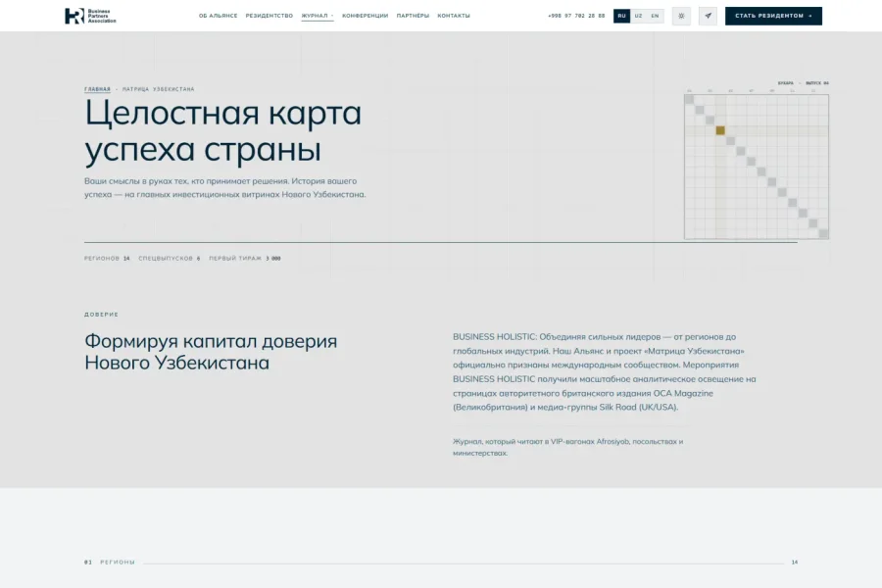Viewport: 882px width, 588px height.
Task: Click the ВЫПУСК 04 label above the matrix
Action: tap(817, 82)
